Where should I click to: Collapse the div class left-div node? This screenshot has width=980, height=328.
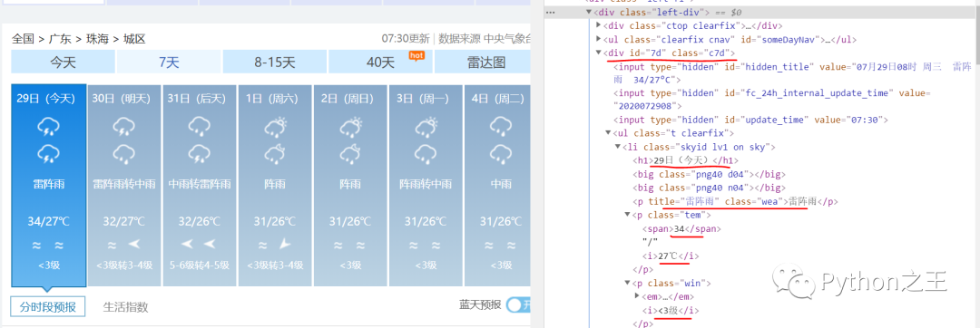tap(589, 12)
